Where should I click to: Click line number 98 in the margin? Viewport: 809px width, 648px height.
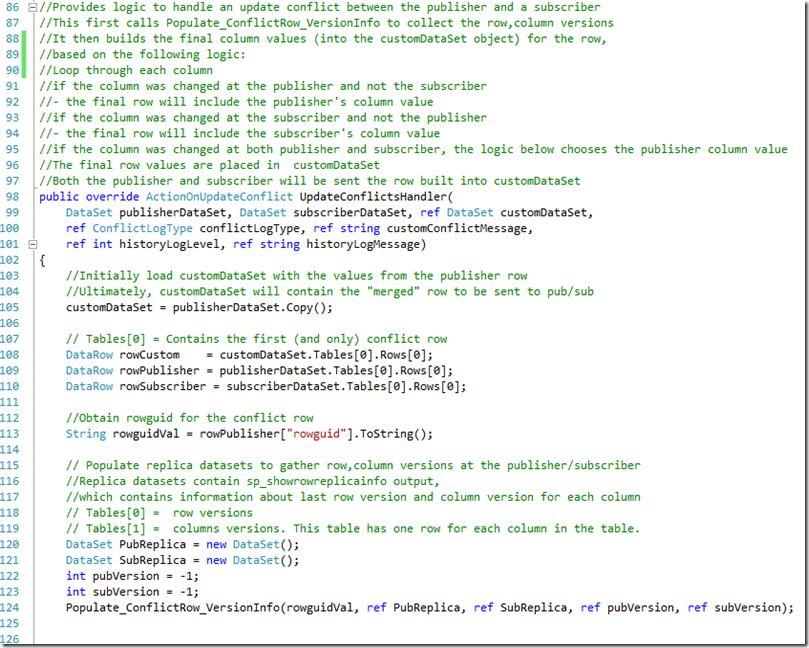[x=12, y=197]
